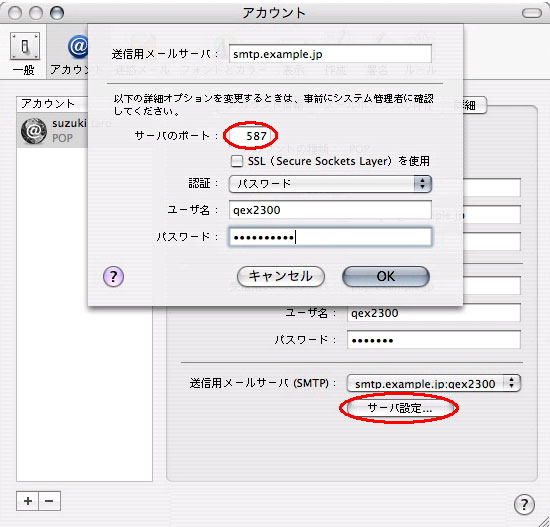Click the サーバのポート field showing 587
This screenshot has height=527, width=550.
249,136
